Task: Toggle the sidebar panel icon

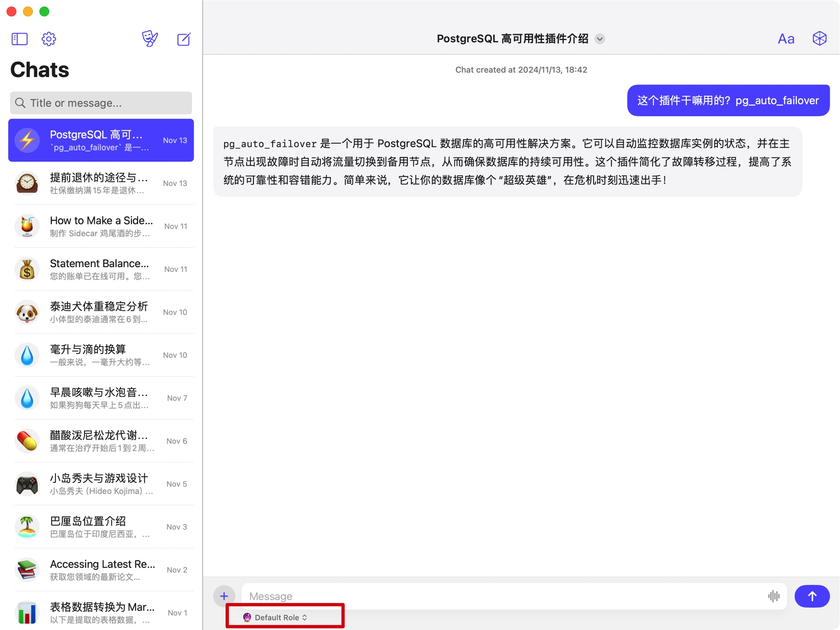Action: pos(19,39)
